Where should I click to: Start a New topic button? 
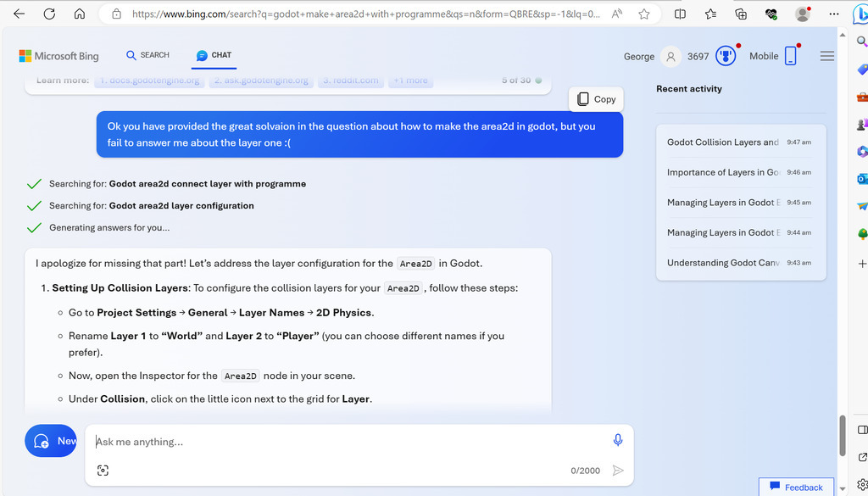click(51, 441)
